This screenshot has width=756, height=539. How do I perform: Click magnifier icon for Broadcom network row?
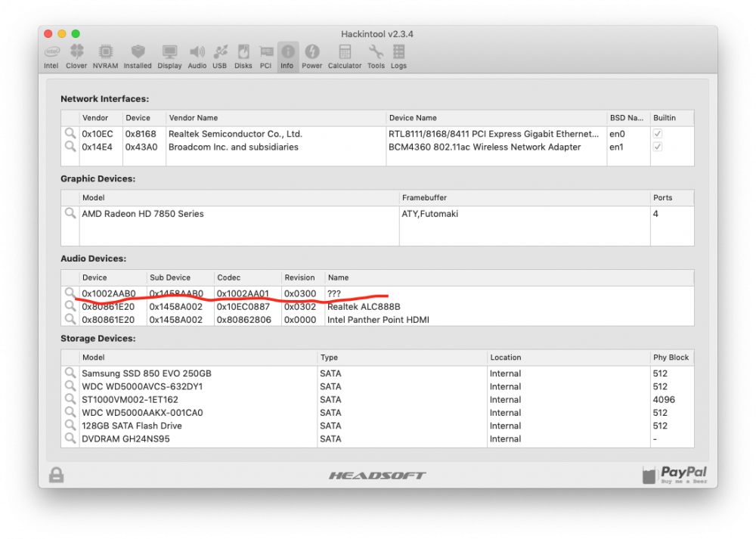70,146
